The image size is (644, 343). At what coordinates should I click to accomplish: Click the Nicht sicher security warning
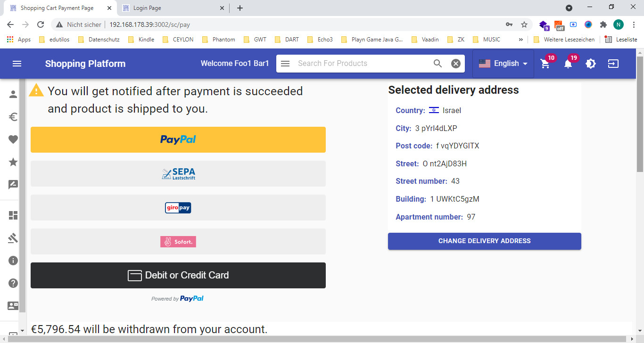click(x=79, y=24)
